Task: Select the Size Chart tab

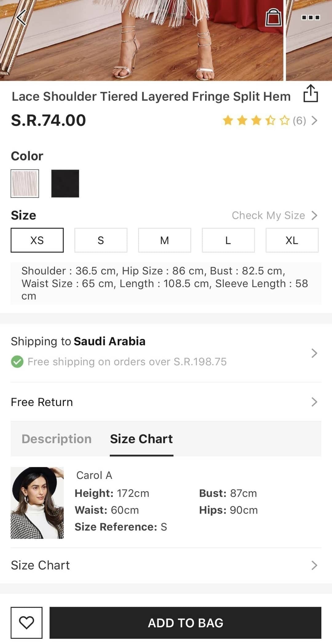Action: click(141, 439)
